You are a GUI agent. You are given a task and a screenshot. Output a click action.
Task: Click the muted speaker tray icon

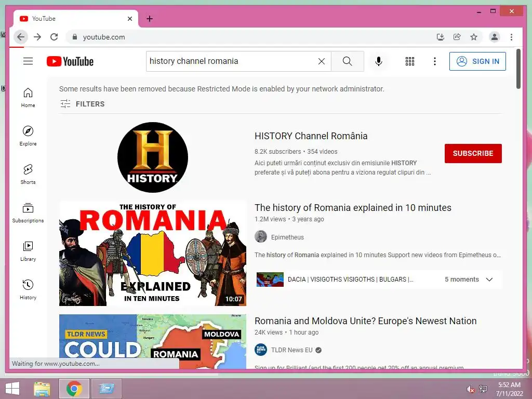(x=470, y=389)
